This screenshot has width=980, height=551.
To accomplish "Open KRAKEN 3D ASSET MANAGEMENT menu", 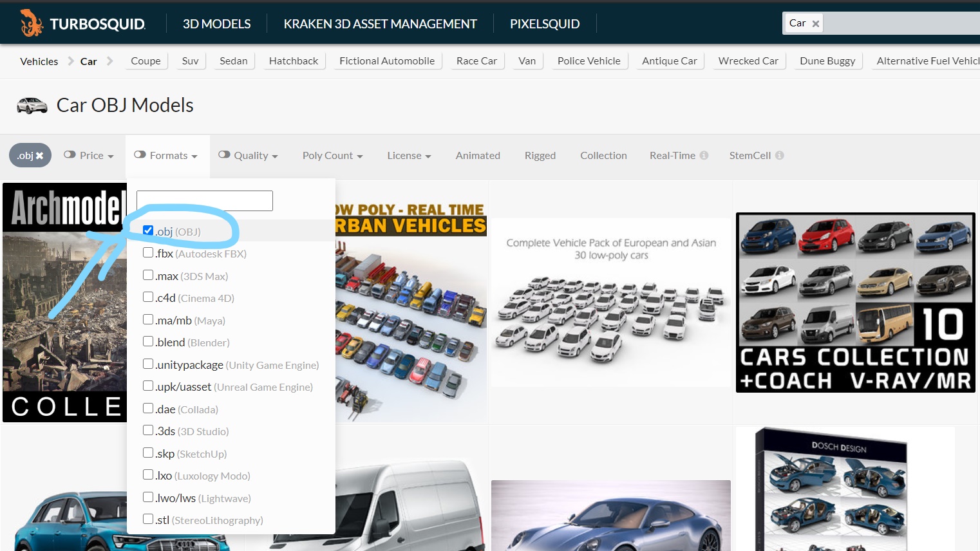I will point(380,24).
